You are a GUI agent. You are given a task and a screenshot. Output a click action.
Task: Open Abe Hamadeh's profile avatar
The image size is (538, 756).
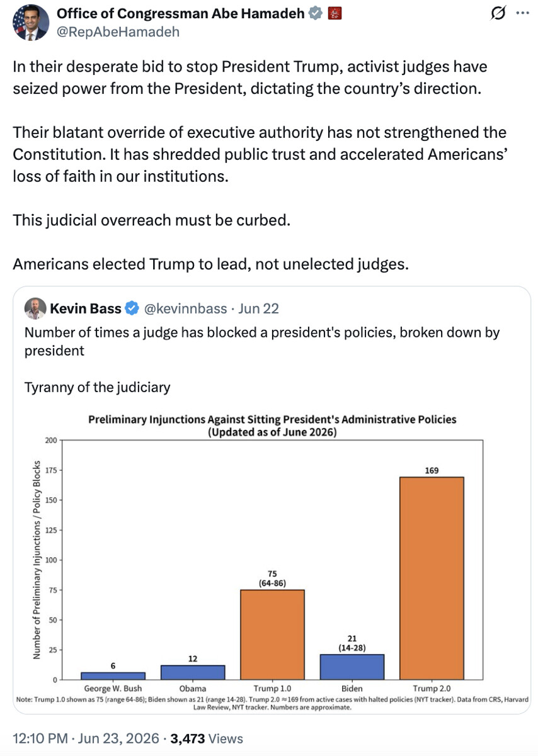(30, 22)
